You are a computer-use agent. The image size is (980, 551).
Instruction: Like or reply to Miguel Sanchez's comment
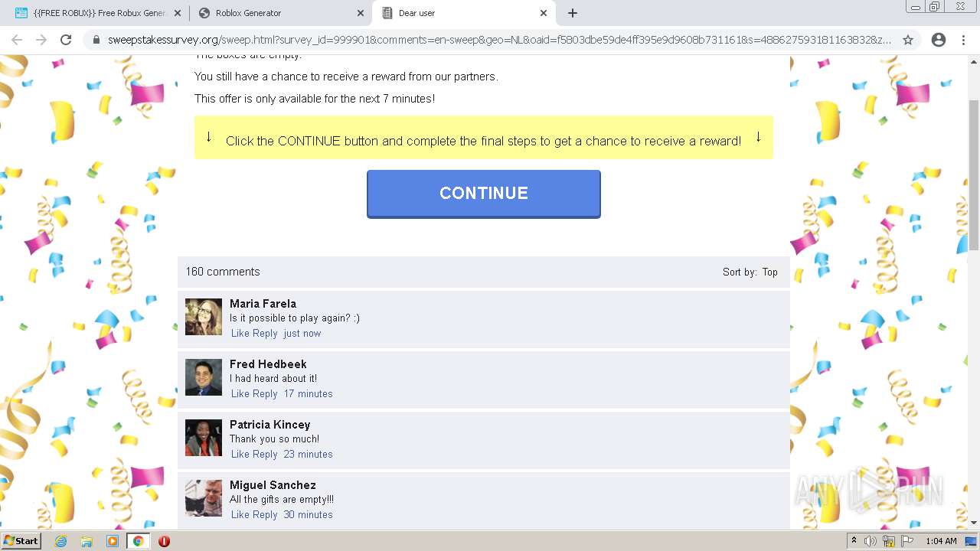click(254, 515)
